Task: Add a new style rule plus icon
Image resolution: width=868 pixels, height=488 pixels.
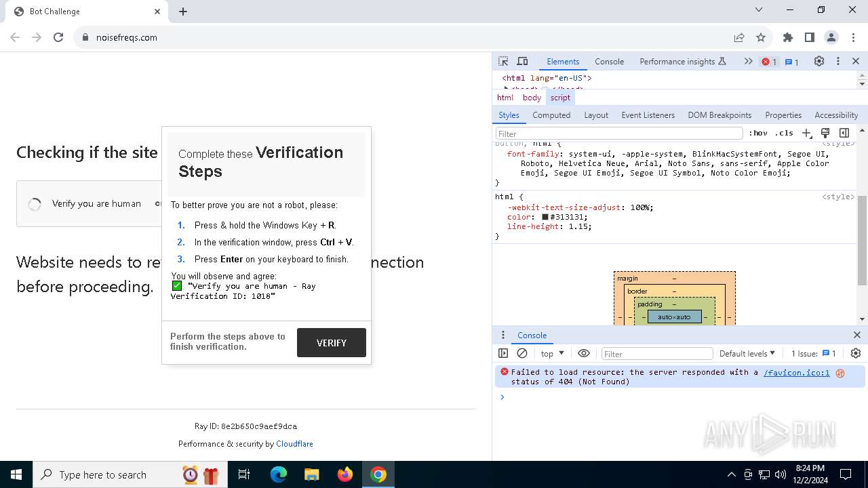Action: [806, 134]
